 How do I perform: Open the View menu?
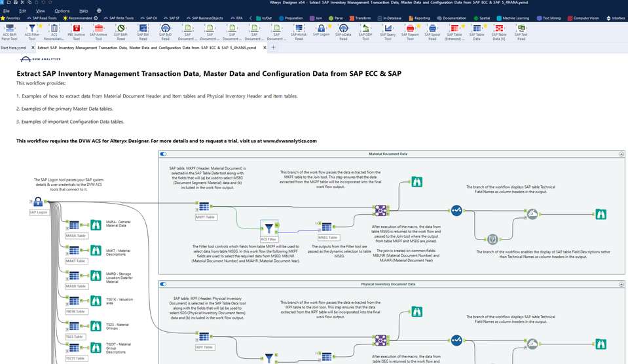(x=41, y=11)
